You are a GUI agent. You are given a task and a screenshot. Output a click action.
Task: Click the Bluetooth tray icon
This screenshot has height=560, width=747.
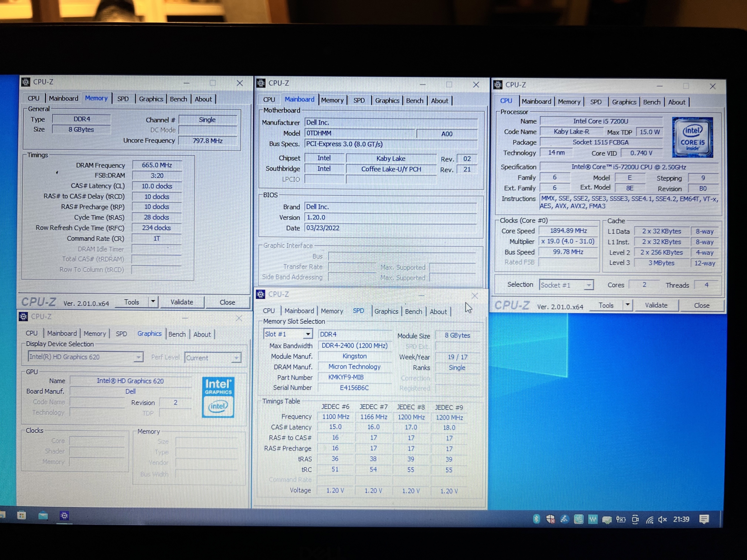point(536,519)
